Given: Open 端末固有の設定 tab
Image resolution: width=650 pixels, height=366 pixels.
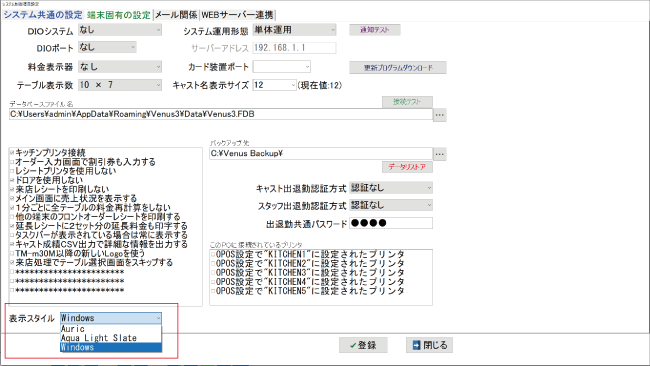Looking at the screenshot, I should (119, 15).
